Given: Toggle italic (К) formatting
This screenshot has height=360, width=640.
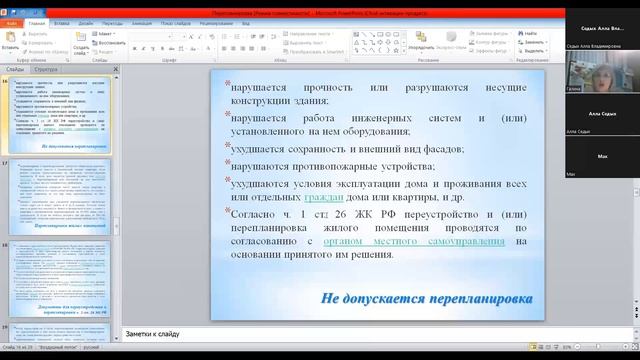Looking at the screenshot, I should (143, 49).
